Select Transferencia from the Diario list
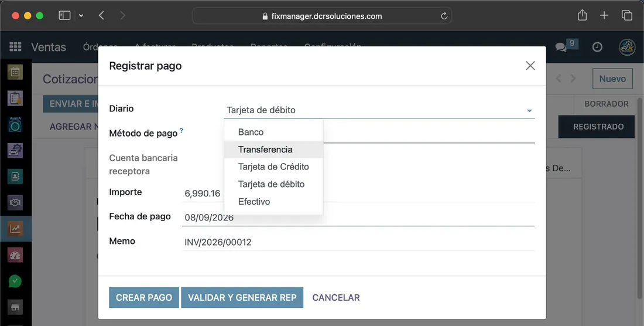The height and width of the screenshot is (326, 644). (273, 150)
